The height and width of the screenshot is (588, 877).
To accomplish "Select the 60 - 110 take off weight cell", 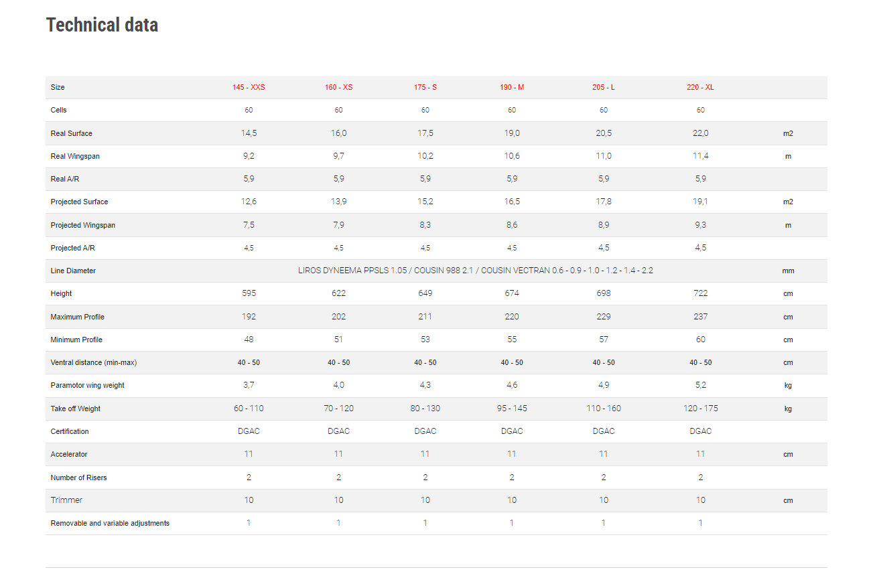I will tap(249, 409).
